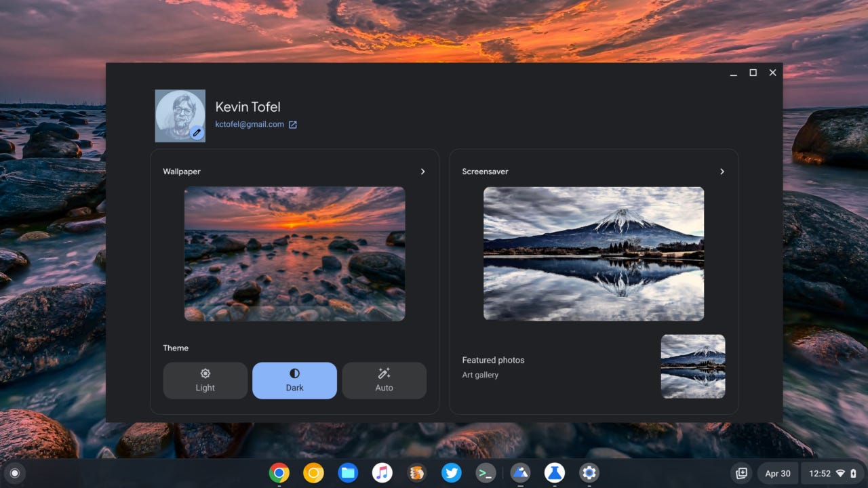Select the Light theme
Screen dimensions: 868x488
[x=205, y=380]
